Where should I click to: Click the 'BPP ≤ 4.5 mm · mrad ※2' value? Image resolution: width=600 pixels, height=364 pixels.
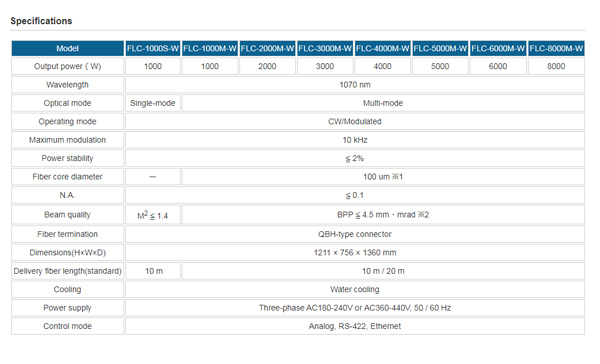[x=383, y=215]
